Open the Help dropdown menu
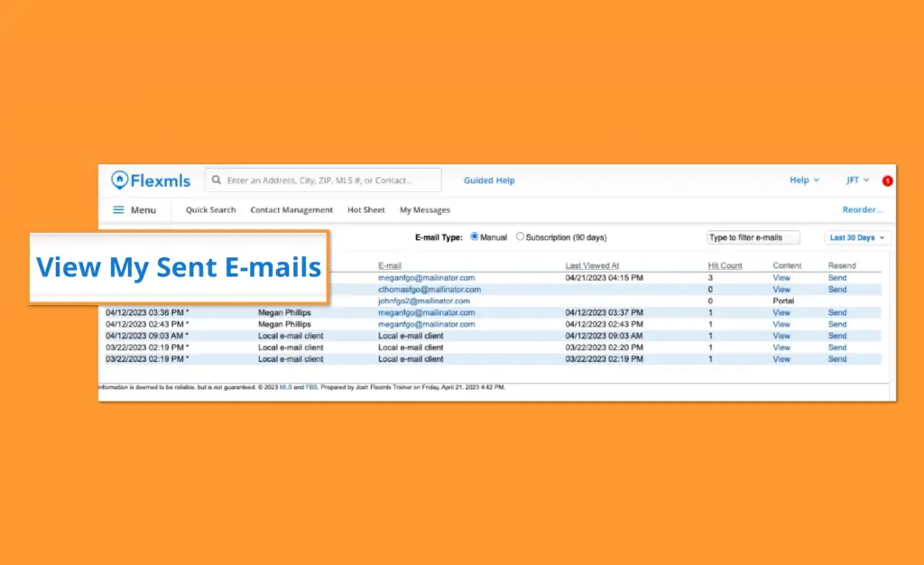 (x=804, y=181)
